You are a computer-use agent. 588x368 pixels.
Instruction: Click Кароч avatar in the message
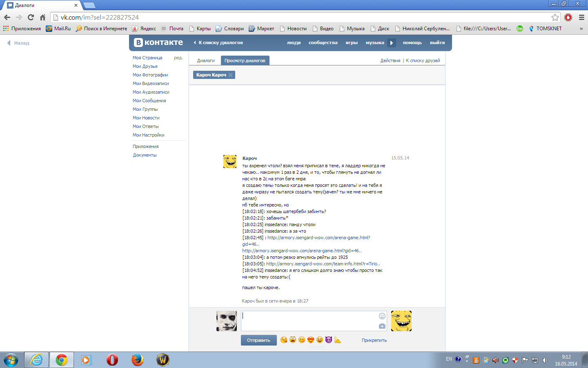(230, 162)
